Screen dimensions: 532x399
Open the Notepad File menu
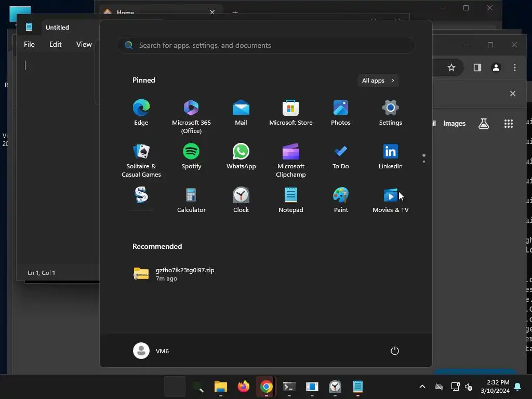[29, 44]
